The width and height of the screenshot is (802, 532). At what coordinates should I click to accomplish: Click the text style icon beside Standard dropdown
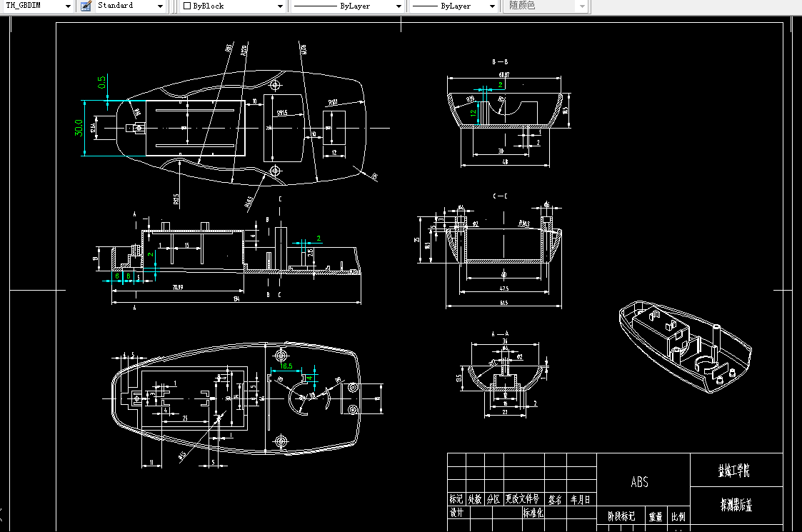pos(86,6)
